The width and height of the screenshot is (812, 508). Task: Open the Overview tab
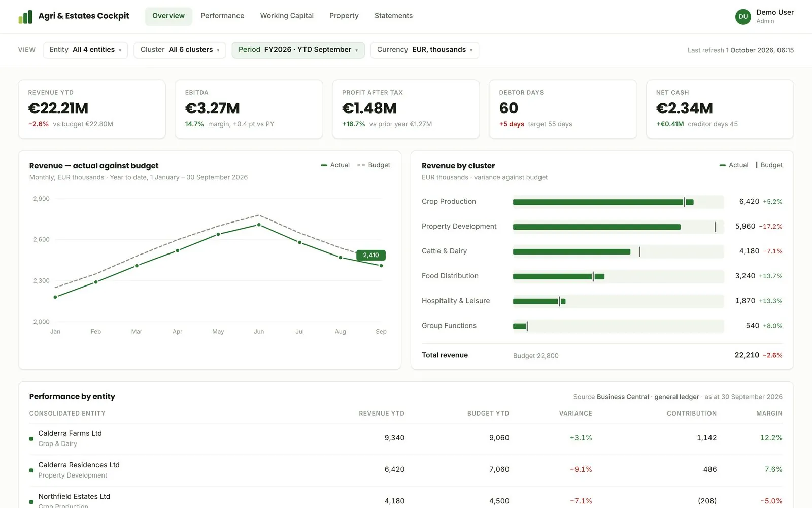point(168,16)
